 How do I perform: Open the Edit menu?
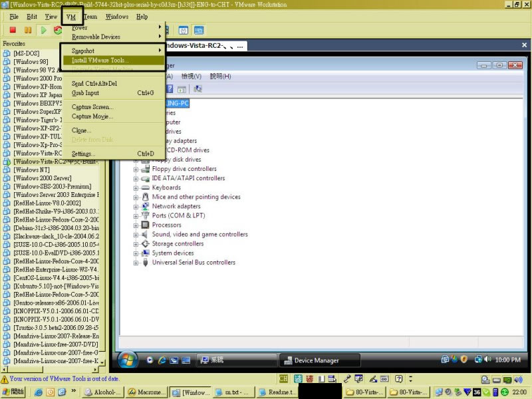pyautogui.click(x=32, y=17)
